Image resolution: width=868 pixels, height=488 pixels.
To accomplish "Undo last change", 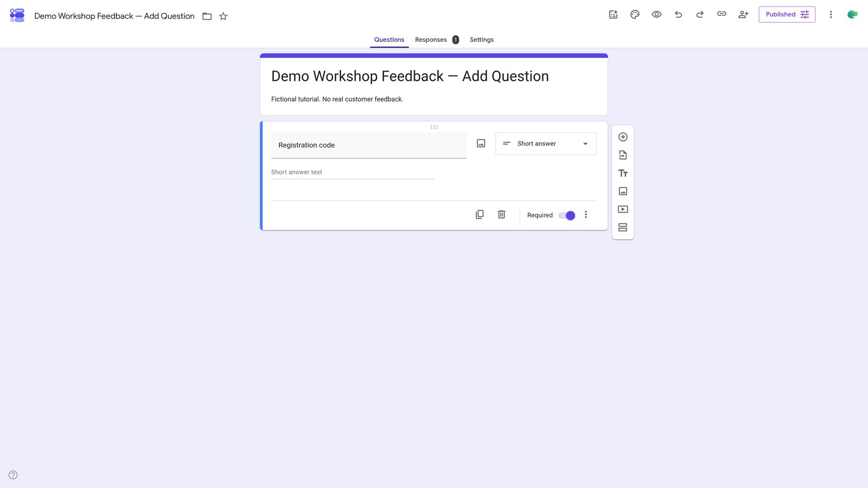I will pyautogui.click(x=678, y=15).
